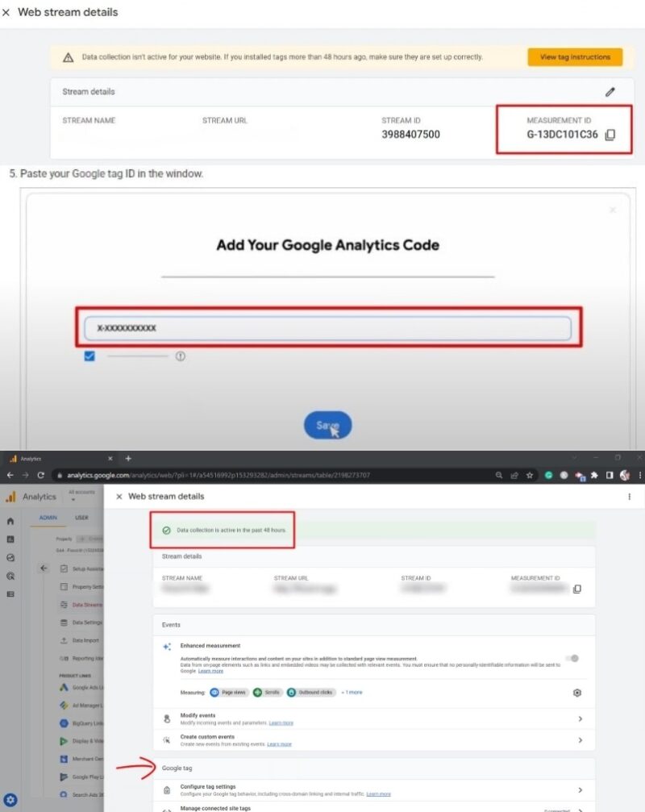645x812 pixels.
Task: Open Configure in the Analytics sidebar
Action: 10,594
